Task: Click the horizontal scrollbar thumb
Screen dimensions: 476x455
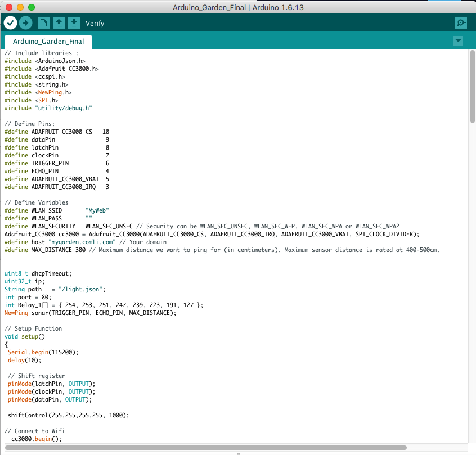Action: coord(206,448)
